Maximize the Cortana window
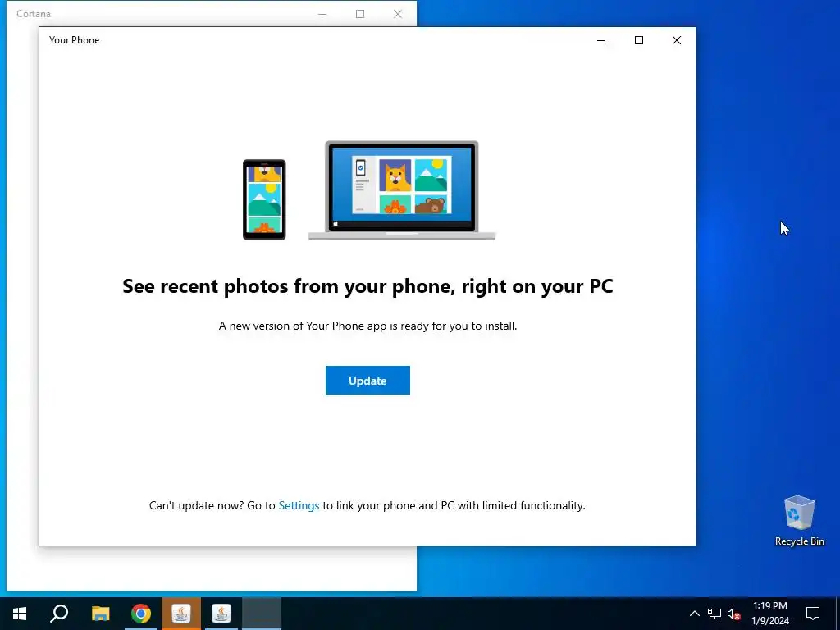The width and height of the screenshot is (840, 630). click(360, 14)
